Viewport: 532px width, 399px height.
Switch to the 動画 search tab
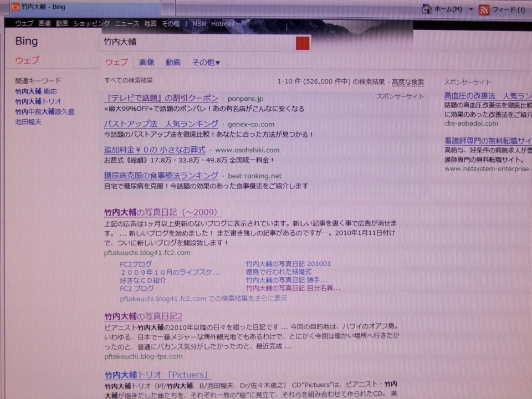pyautogui.click(x=173, y=62)
